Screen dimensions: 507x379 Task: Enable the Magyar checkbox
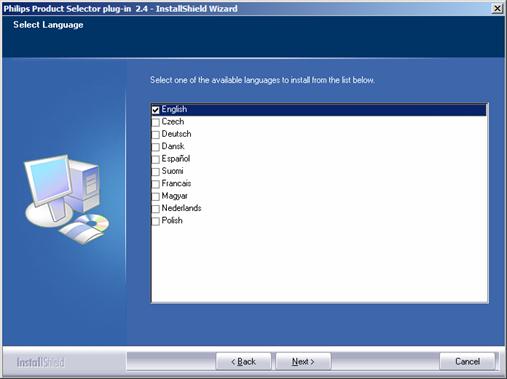(x=155, y=196)
